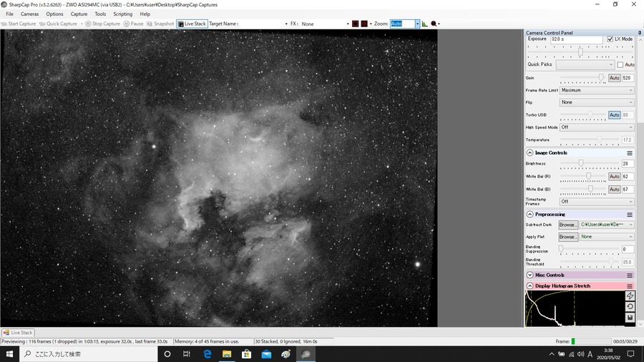
Task: Open the focus-assistant tools magnifier icon
Action: [x=434, y=24]
